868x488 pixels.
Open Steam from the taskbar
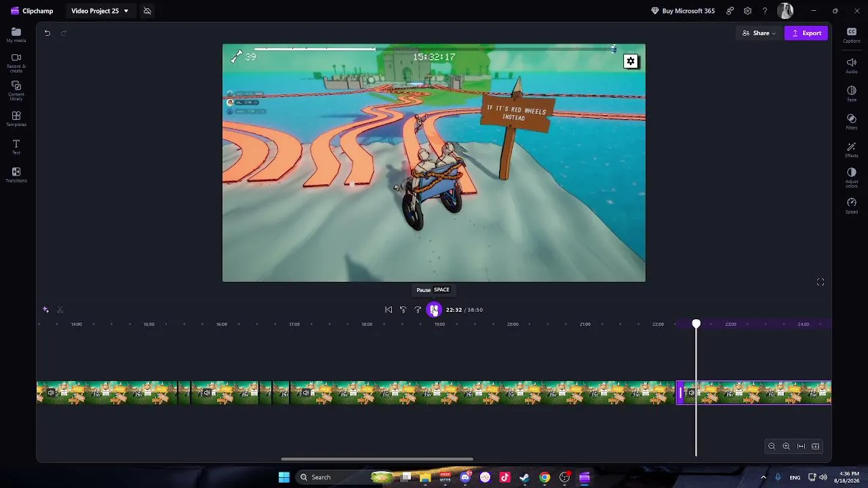coord(524,477)
